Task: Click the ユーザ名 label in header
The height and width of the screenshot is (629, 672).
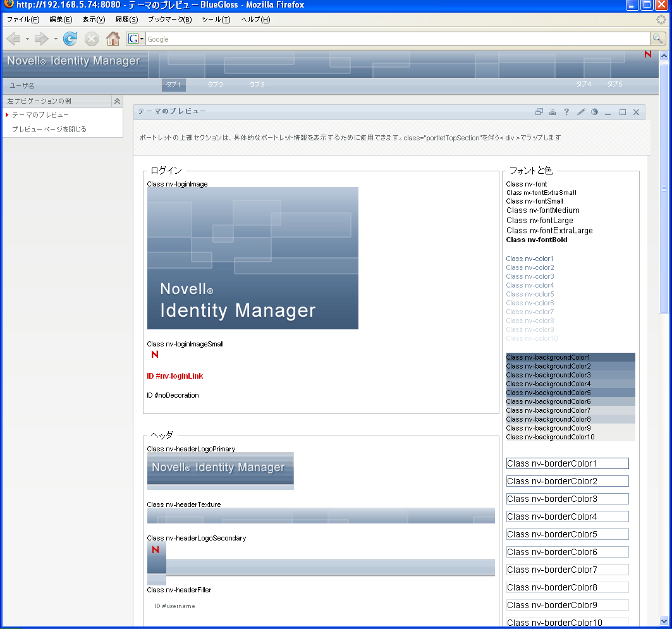Action: pyautogui.click(x=22, y=86)
